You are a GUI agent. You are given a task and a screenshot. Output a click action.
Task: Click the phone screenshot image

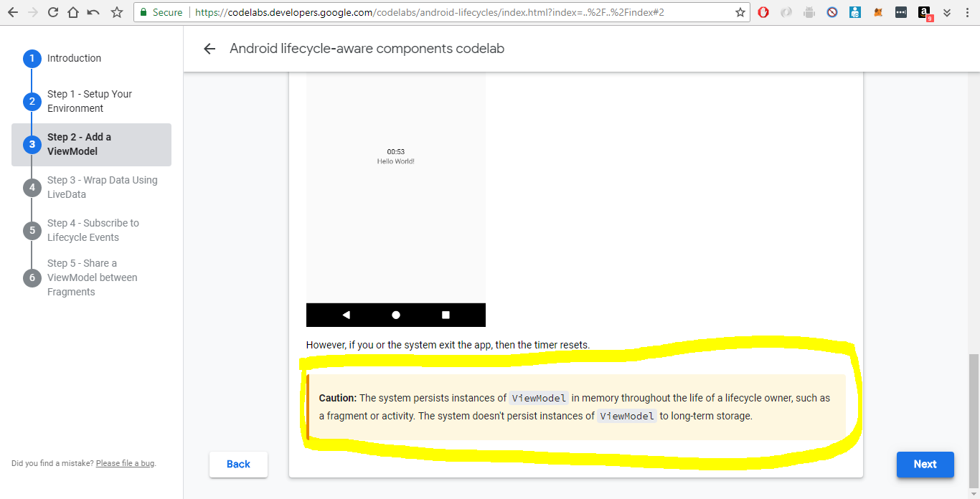(396, 199)
